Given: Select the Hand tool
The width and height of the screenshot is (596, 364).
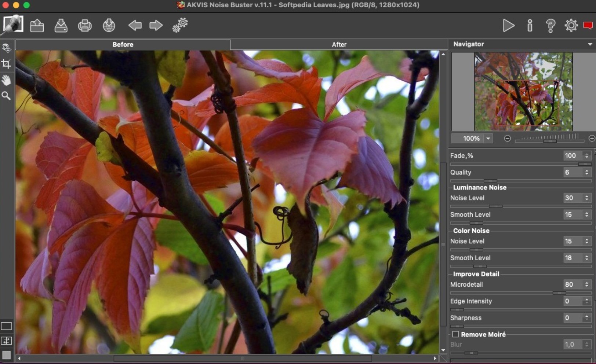Looking at the screenshot, I should (x=6, y=80).
